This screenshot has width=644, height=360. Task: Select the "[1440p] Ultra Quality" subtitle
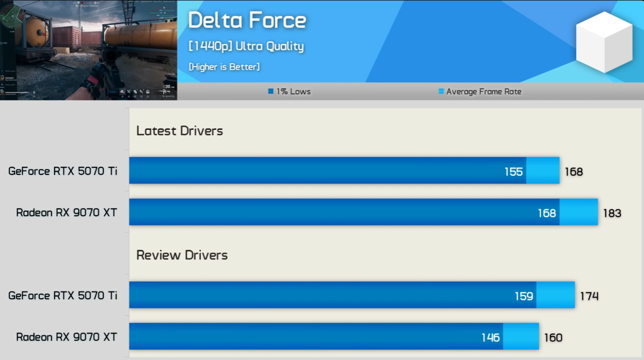[246, 46]
